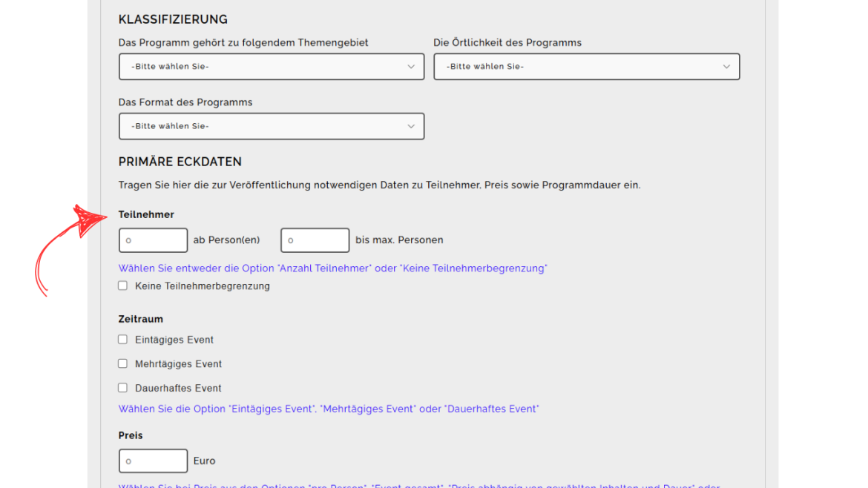
Task: Click the minimum participants 'ab Person(en)' field
Action: pos(153,240)
